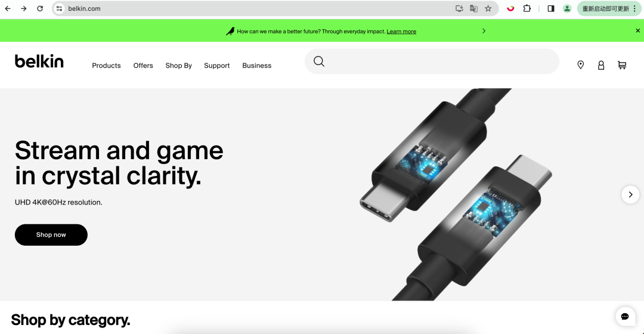
Task: Click the translate page icon
Action: coord(473,8)
